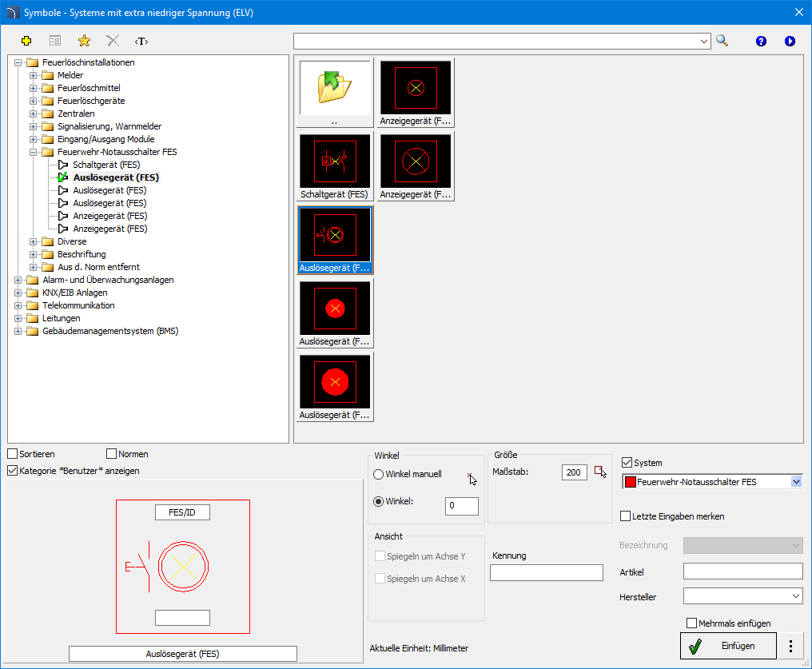
Task: Open the Hersteller dropdown
Action: point(743,596)
